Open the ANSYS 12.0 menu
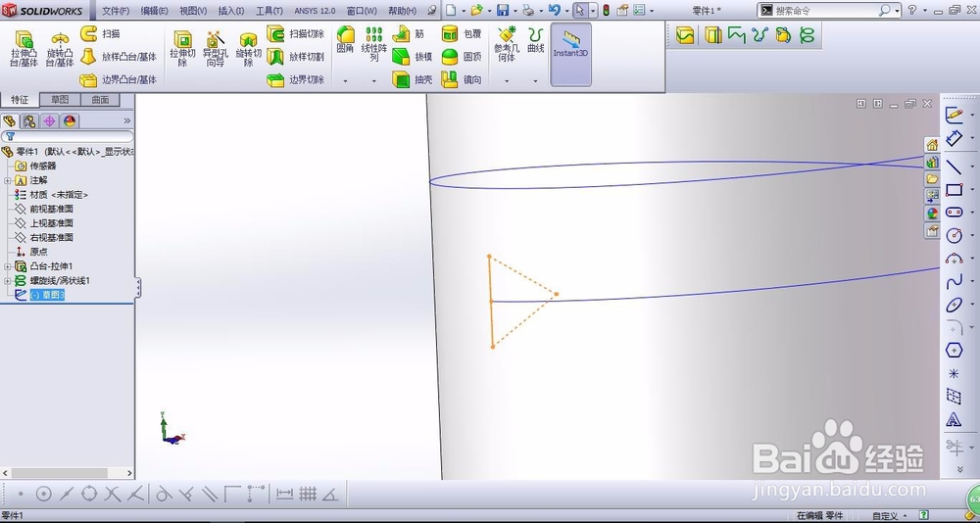This screenshot has width=980, height=523. [x=315, y=11]
